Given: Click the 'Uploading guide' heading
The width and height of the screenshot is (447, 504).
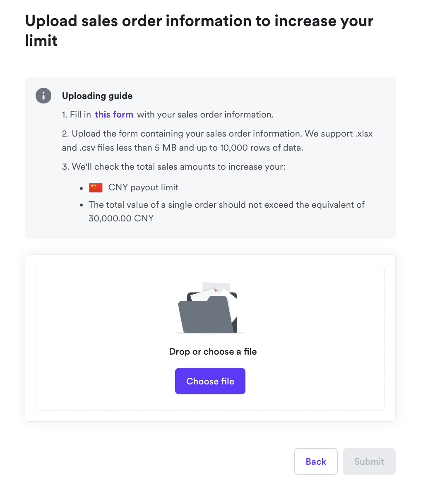Looking at the screenshot, I should pos(97,96).
